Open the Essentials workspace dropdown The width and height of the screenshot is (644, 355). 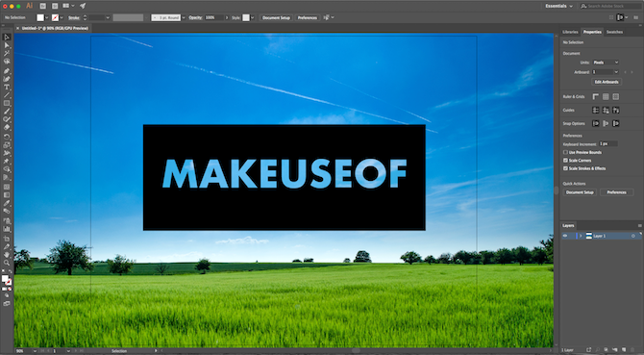[558, 6]
